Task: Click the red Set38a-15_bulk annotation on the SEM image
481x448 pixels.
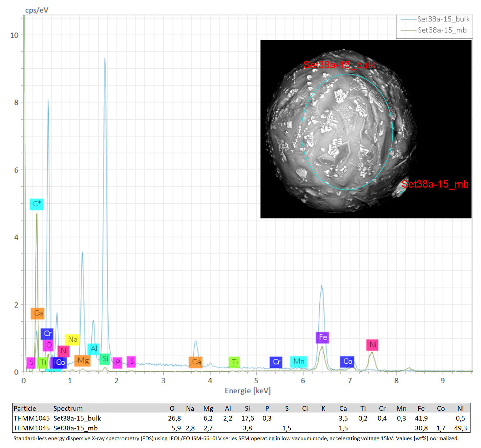Action: pos(339,65)
